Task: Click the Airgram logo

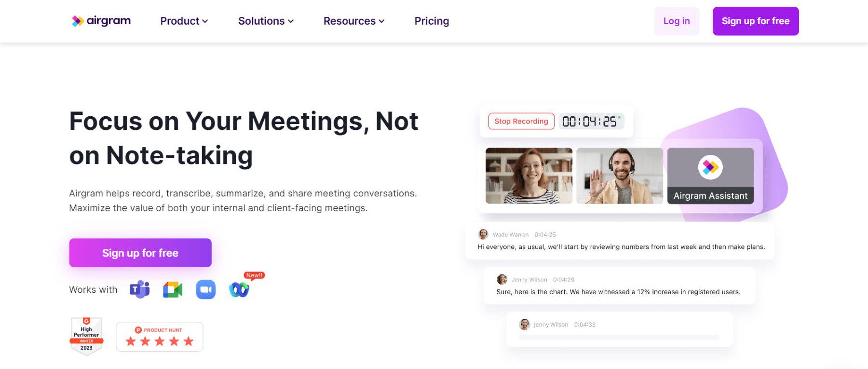Action: coord(101,21)
